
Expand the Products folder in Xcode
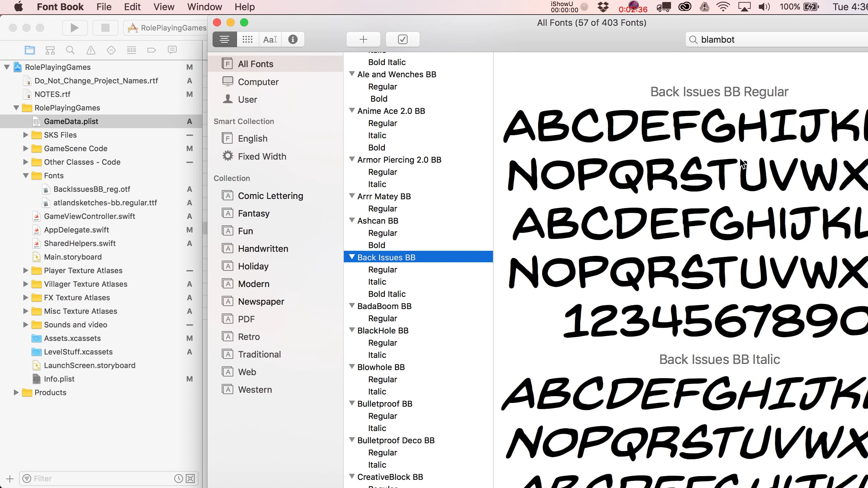[16, 392]
